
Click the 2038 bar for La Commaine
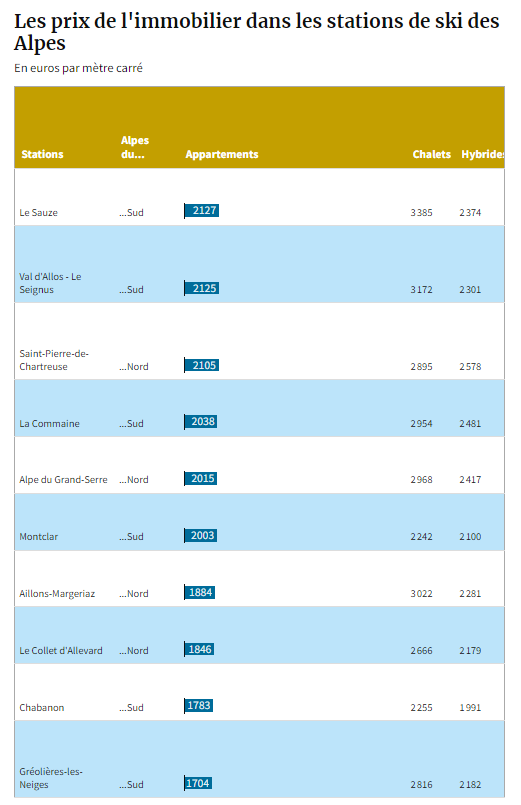point(201,422)
